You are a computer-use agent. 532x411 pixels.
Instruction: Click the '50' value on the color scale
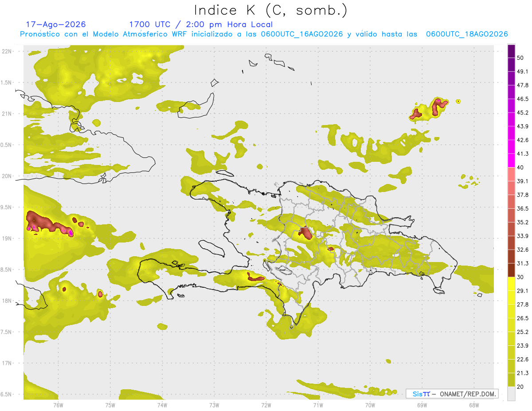[520, 58]
